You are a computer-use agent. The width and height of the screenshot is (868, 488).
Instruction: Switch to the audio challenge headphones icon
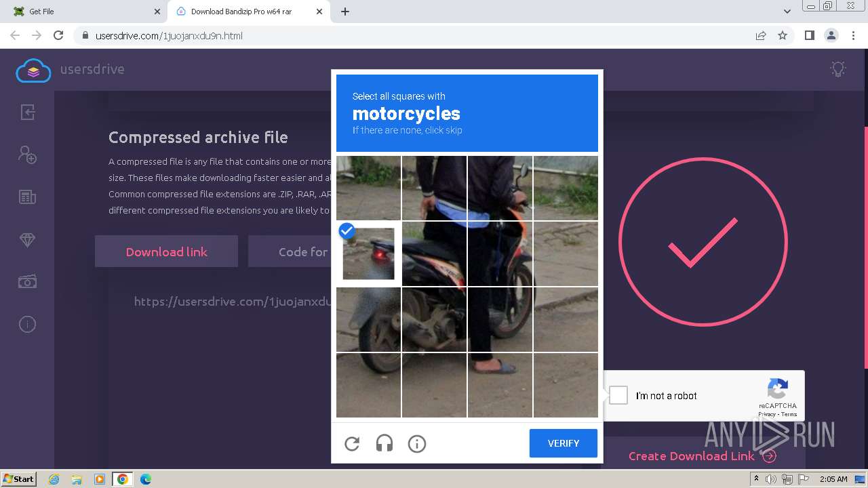tap(384, 444)
